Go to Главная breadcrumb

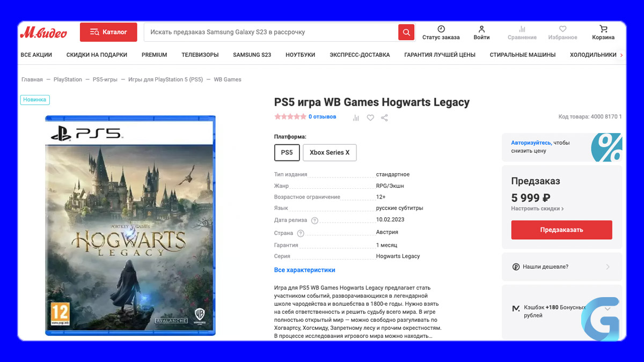[x=32, y=79]
